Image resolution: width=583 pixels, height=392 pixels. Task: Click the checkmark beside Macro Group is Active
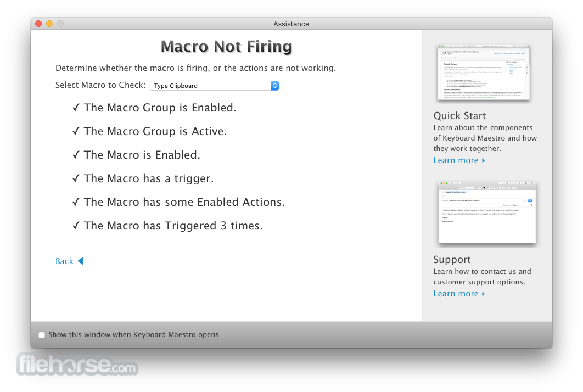[76, 131]
